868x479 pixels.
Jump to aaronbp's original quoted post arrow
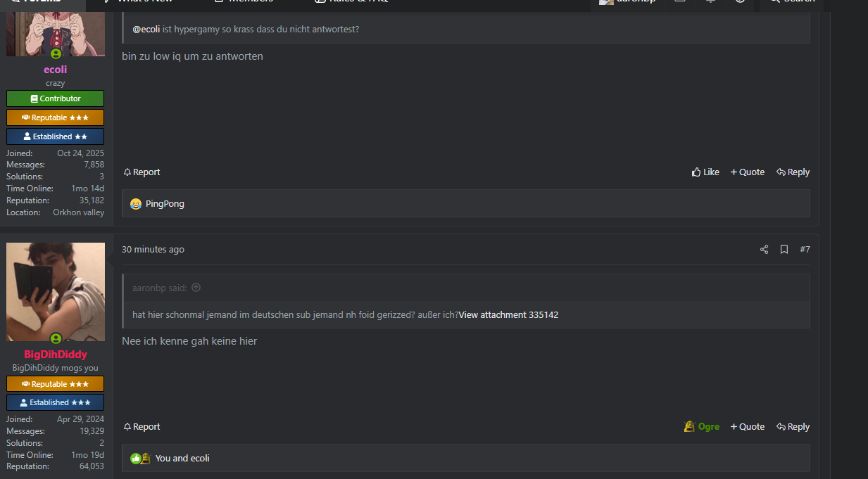pos(196,288)
